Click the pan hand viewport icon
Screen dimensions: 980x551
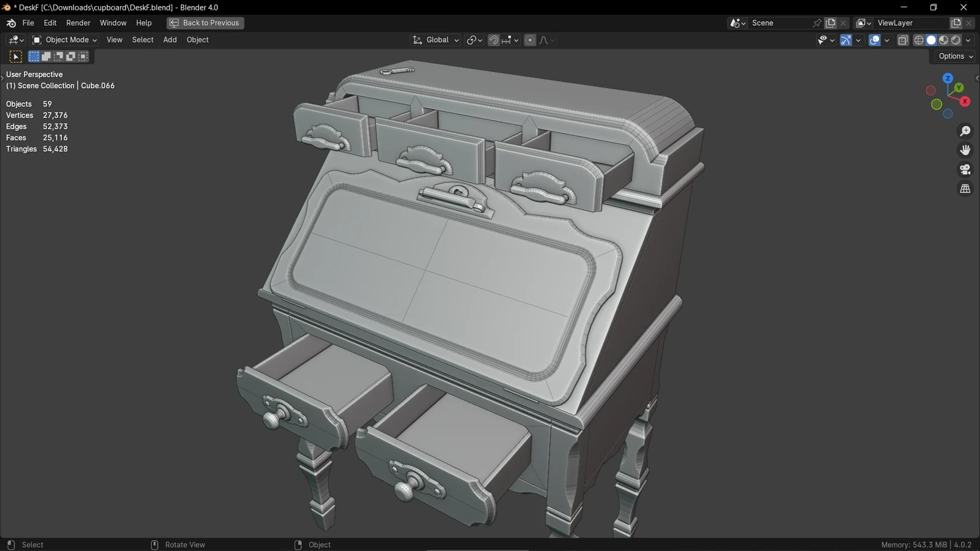(965, 150)
